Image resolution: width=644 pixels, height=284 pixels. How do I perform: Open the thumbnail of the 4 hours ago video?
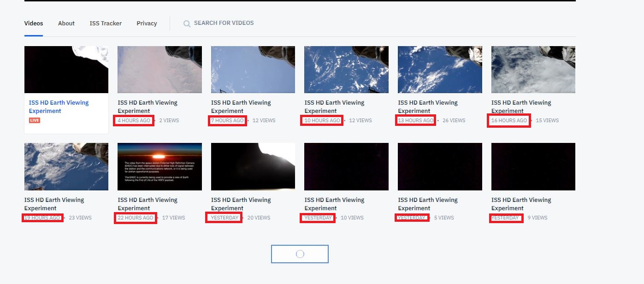point(160,70)
